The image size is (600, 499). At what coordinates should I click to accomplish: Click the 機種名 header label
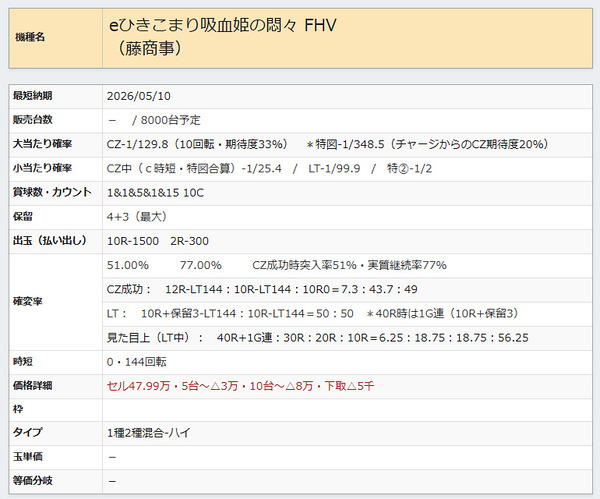click(x=30, y=37)
